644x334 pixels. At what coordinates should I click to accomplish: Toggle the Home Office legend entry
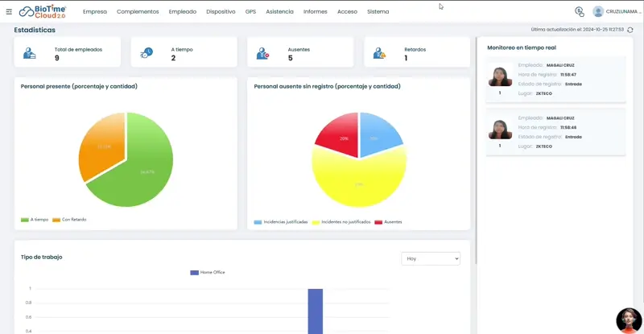pos(208,272)
